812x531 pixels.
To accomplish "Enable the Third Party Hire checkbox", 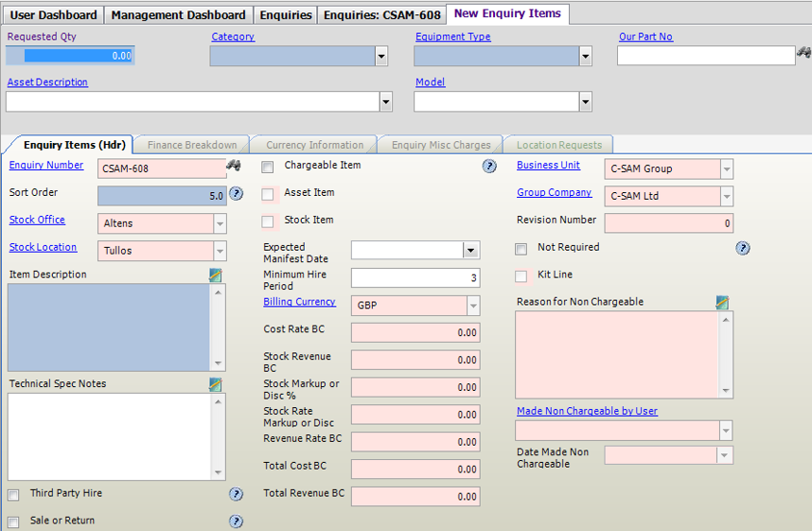I will (13, 495).
